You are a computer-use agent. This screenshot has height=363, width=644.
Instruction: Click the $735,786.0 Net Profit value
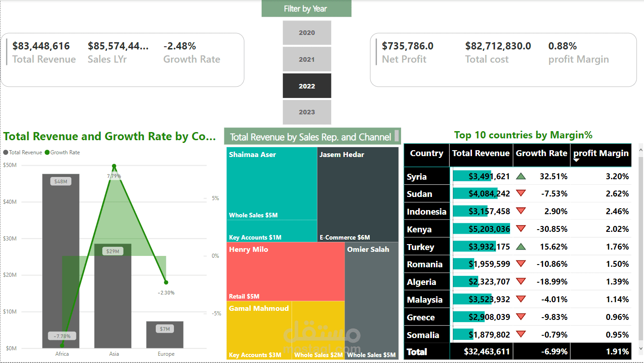click(408, 46)
